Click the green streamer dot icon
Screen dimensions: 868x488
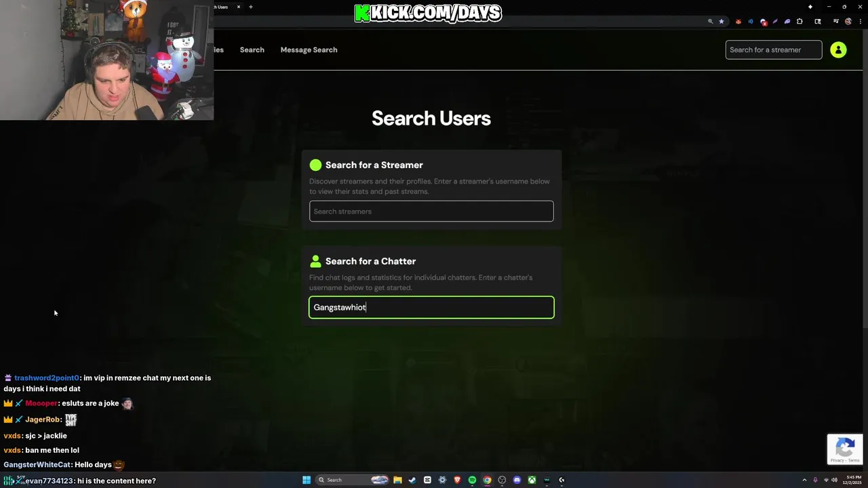(315, 165)
